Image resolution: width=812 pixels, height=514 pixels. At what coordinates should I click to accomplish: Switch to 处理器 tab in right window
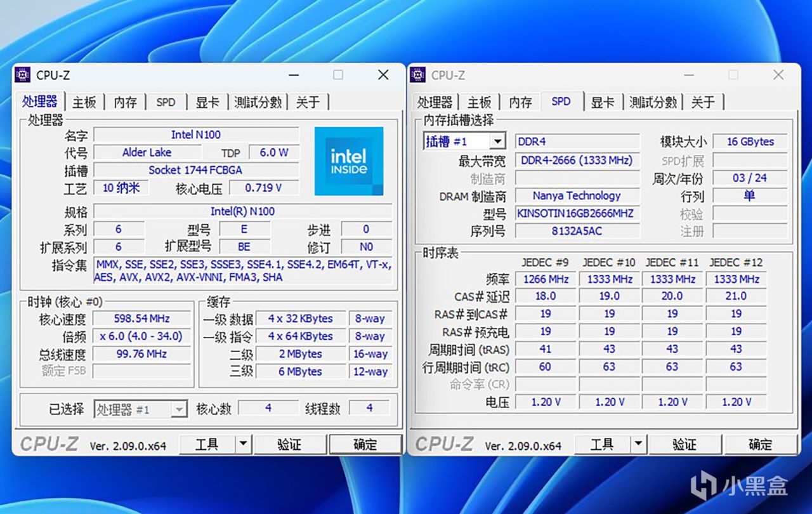pyautogui.click(x=435, y=102)
